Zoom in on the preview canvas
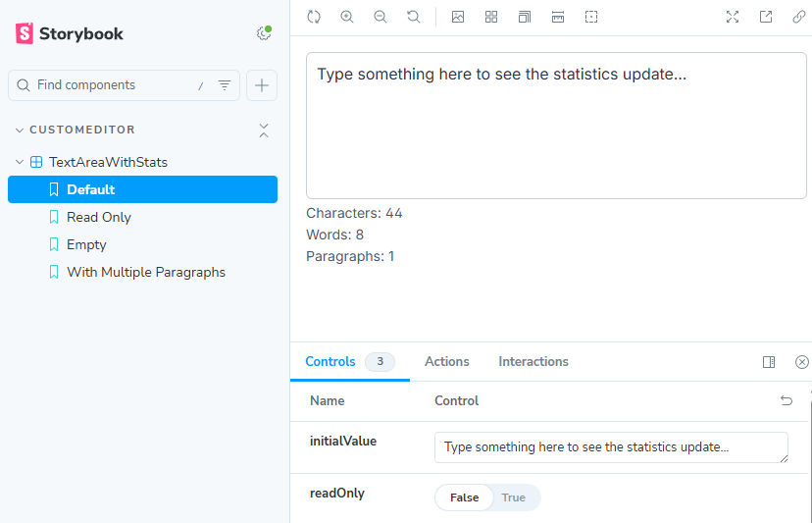This screenshot has height=523, width=812. coord(347,17)
